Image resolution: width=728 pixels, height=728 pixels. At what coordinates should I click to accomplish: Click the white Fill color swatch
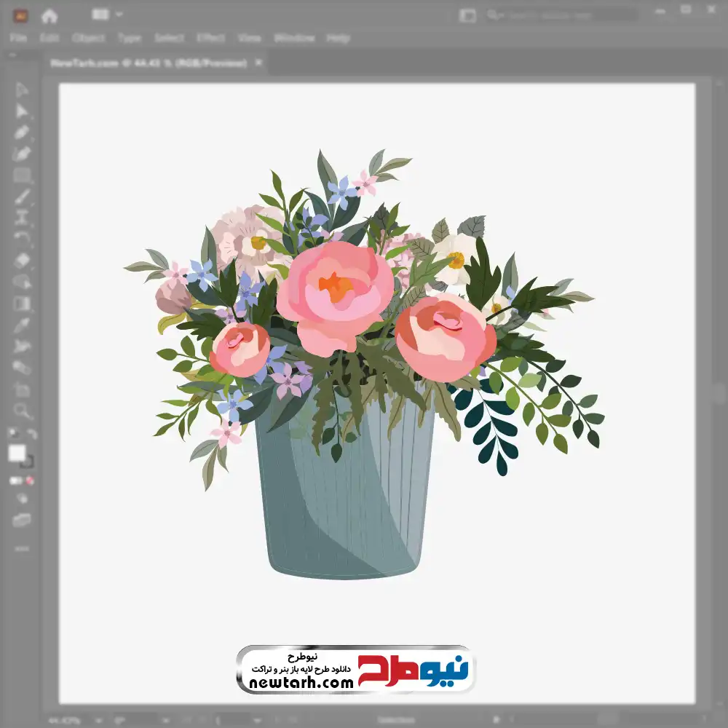coord(17,453)
